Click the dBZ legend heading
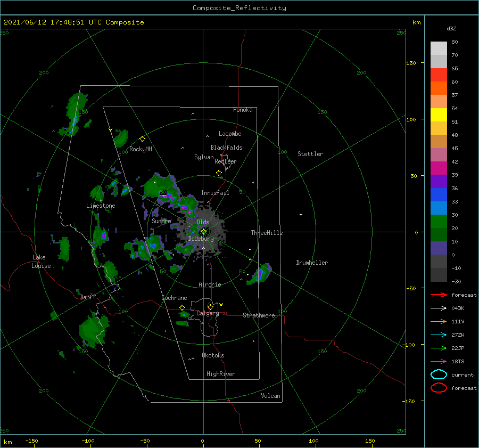The height and width of the screenshot is (448, 479). point(451,29)
